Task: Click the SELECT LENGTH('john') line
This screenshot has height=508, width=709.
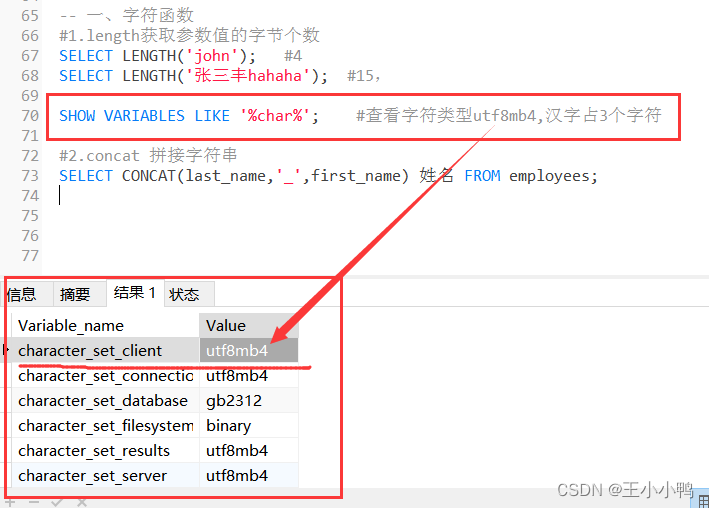Action: click(157, 56)
